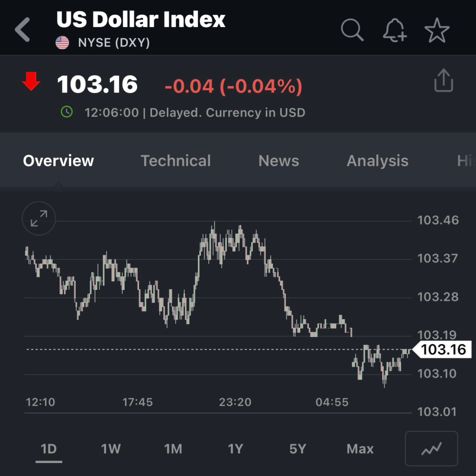Tap the green clock icon

[x=67, y=112]
